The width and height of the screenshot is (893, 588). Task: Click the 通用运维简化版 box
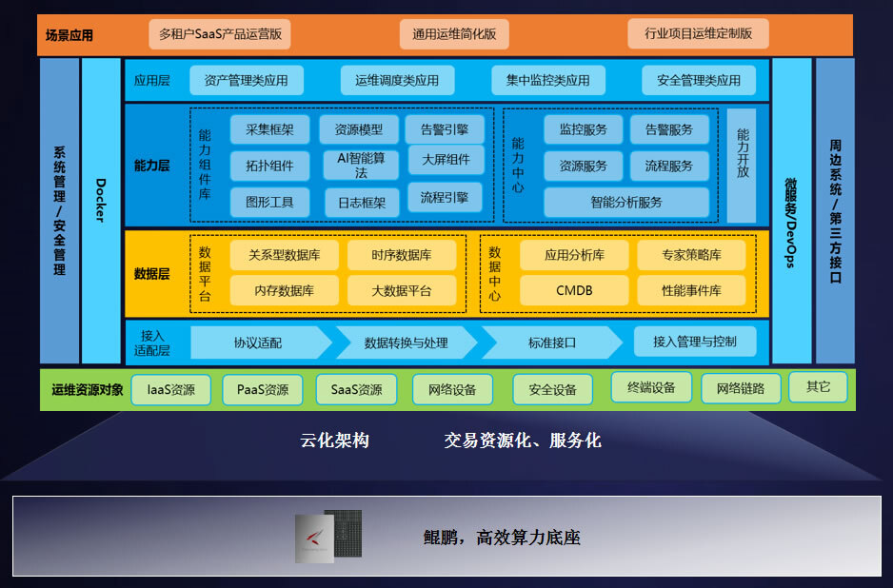click(x=454, y=34)
